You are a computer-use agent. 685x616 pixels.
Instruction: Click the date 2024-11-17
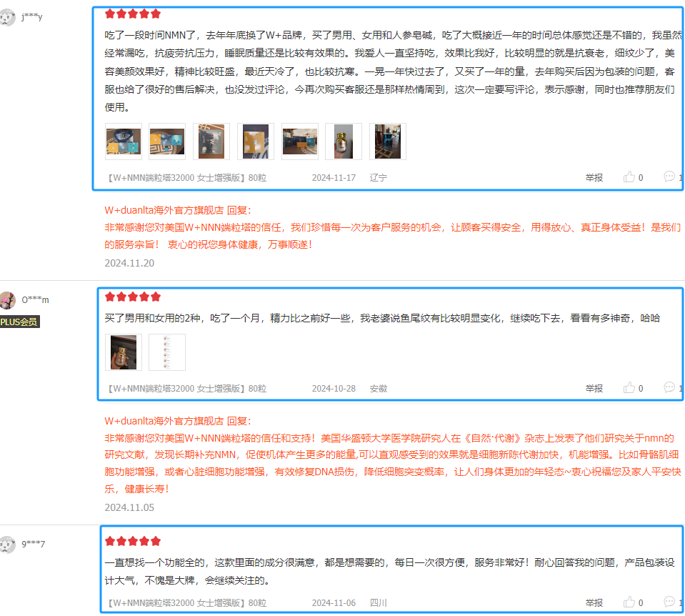(x=334, y=177)
